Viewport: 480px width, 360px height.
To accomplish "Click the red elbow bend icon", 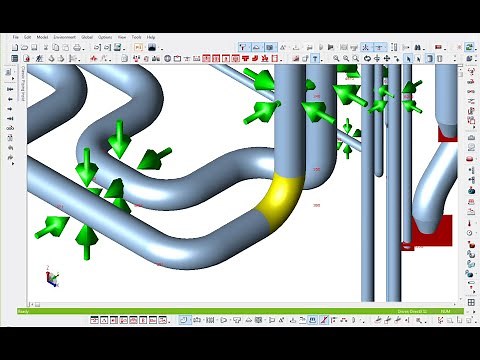I will point(255,59).
